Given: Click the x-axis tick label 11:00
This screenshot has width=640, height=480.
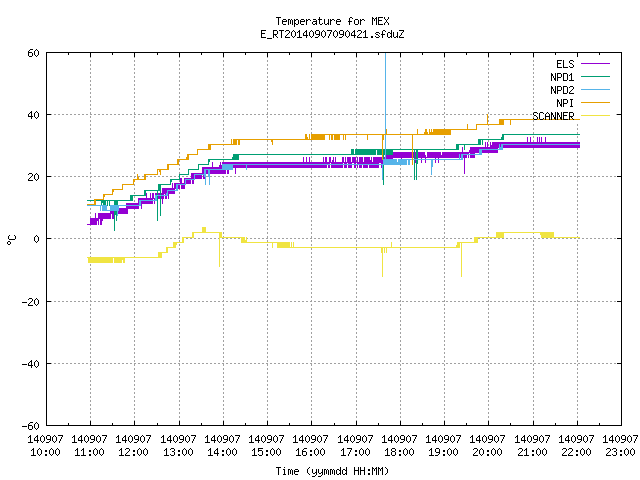Looking at the screenshot, I should click(89, 452).
